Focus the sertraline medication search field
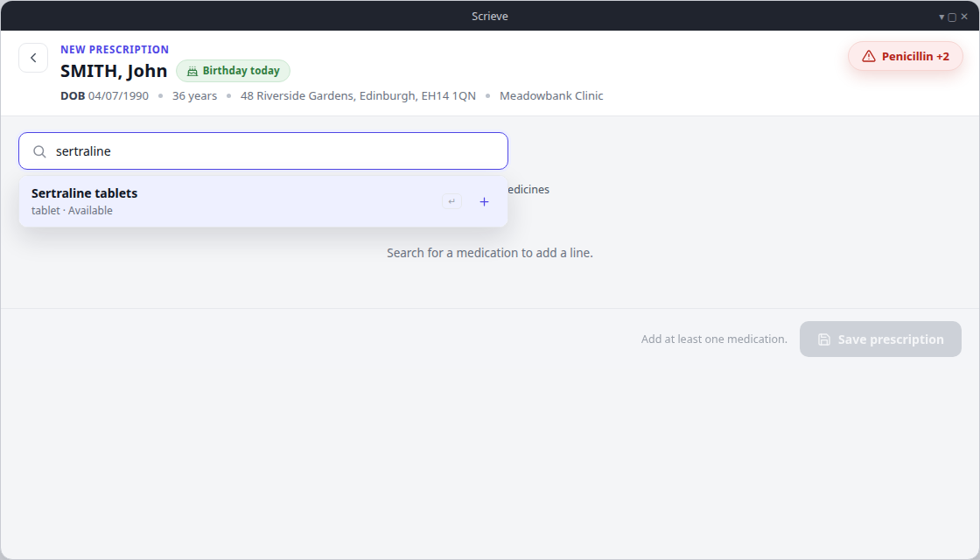The height and width of the screenshot is (560, 980). pyautogui.click(x=263, y=151)
